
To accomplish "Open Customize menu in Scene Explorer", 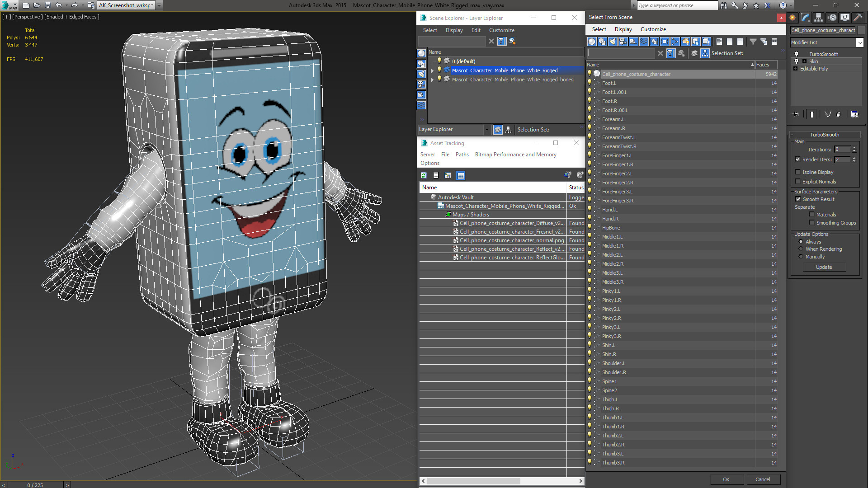I will pos(501,30).
